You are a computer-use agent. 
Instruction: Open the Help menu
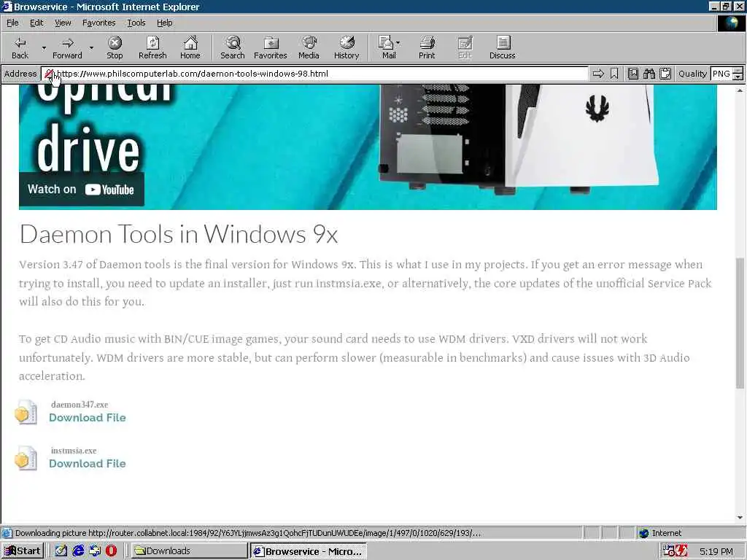click(x=164, y=23)
